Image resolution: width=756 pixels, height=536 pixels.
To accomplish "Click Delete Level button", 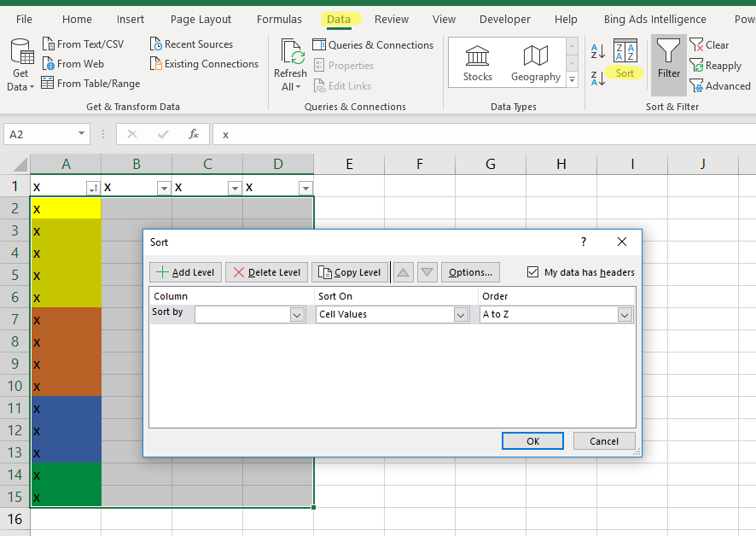I will [266, 272].
